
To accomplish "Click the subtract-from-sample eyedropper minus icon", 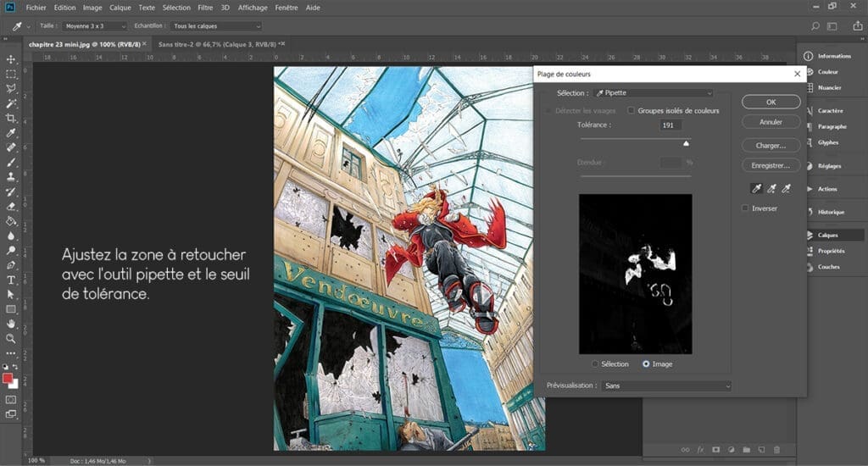I will pyautogui.click(x=786, y=189).
